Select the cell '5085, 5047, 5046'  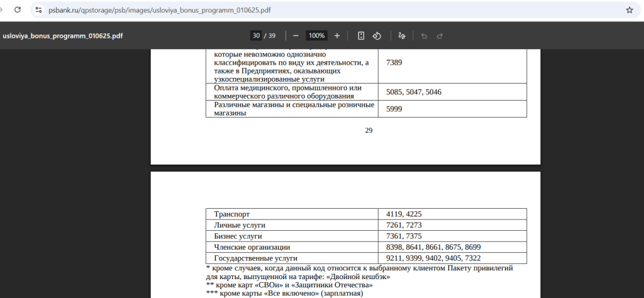pyautogui.click(x=452, y=92)
